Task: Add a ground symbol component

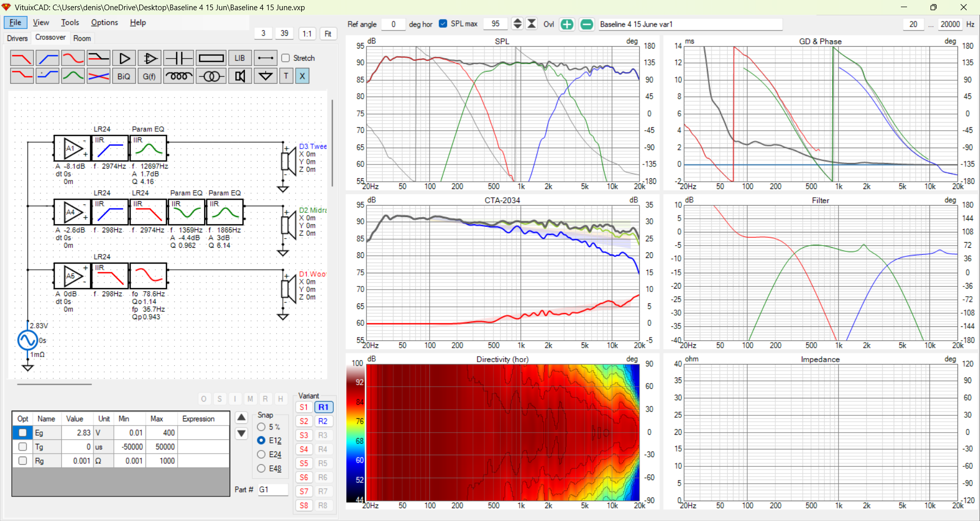Action: [265, 76]
